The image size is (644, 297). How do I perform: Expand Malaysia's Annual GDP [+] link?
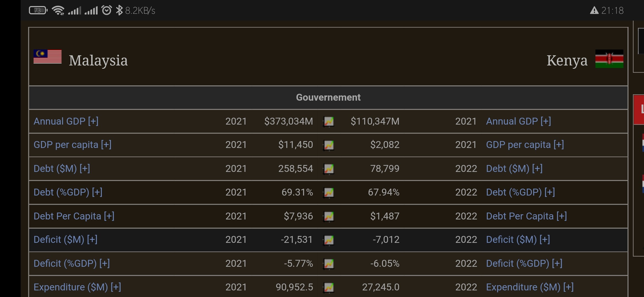(66, 121)
